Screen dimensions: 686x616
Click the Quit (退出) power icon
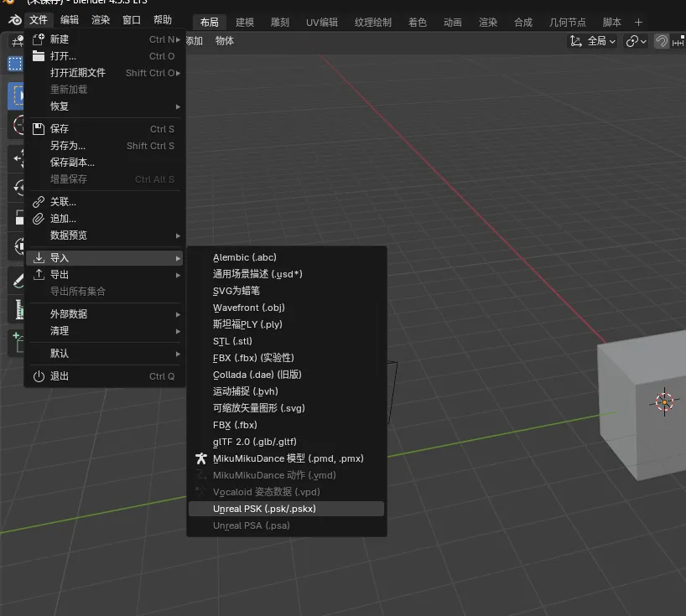pyautogui.click(x=38, y=376)
